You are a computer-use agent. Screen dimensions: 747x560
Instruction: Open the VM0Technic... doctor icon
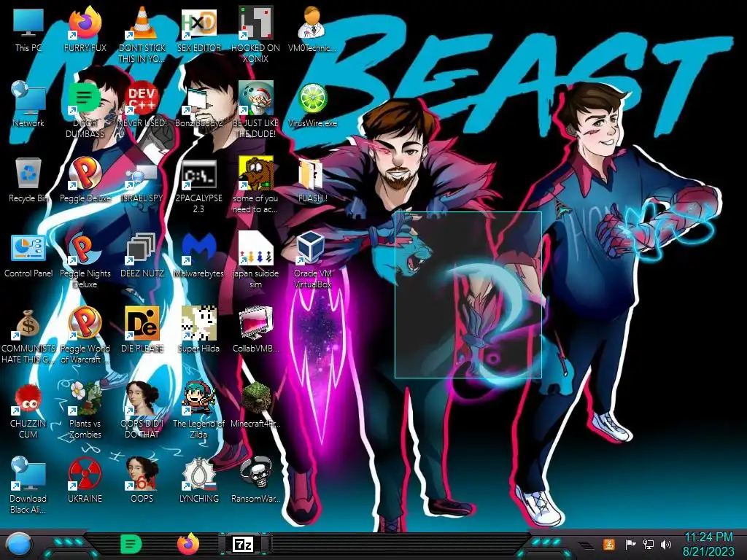coord(312,29)
